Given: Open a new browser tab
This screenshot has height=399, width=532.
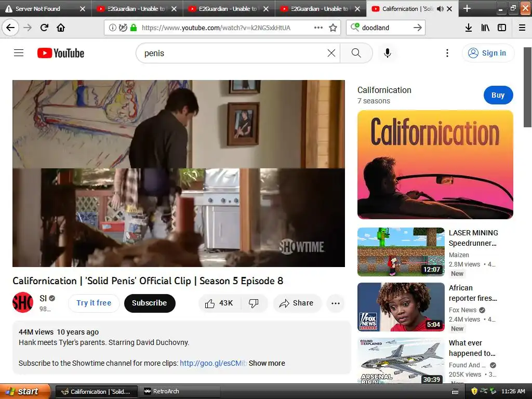Looking at the screenshot, I should tap(467, 8).
